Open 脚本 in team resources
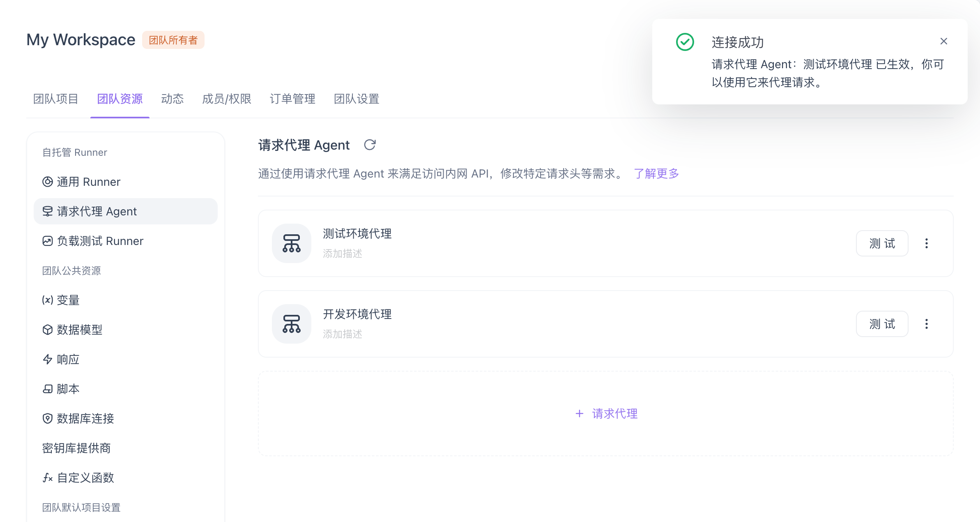 pos(68,389)
